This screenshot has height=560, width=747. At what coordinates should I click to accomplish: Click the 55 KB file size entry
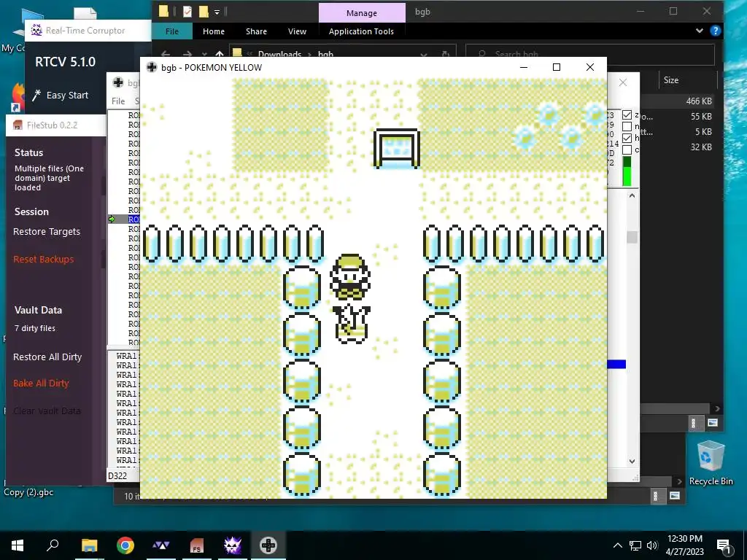[x=701, y=116]
